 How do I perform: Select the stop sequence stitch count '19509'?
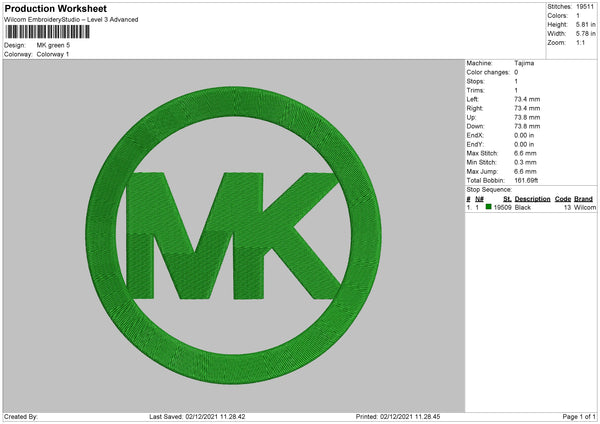tap(502, 207)
